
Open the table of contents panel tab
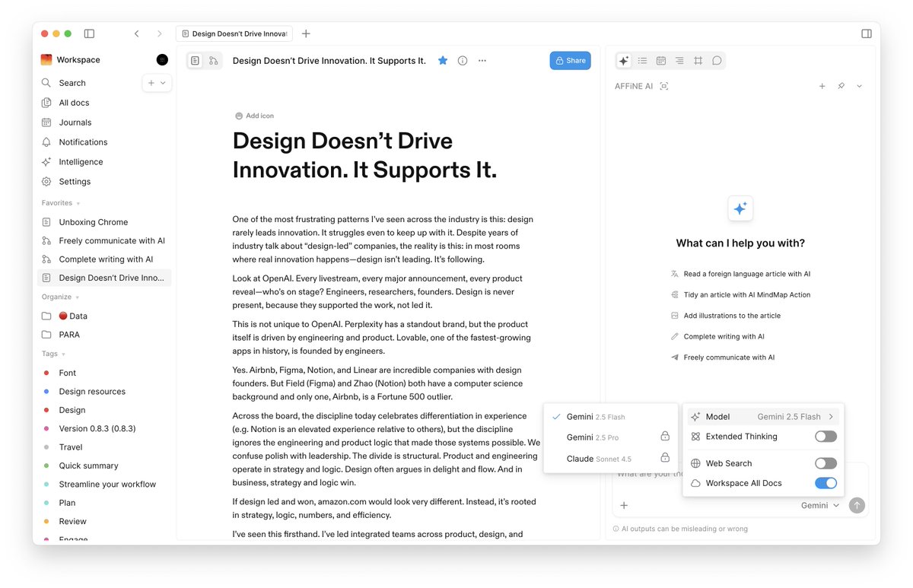click(x=643, y=60)
